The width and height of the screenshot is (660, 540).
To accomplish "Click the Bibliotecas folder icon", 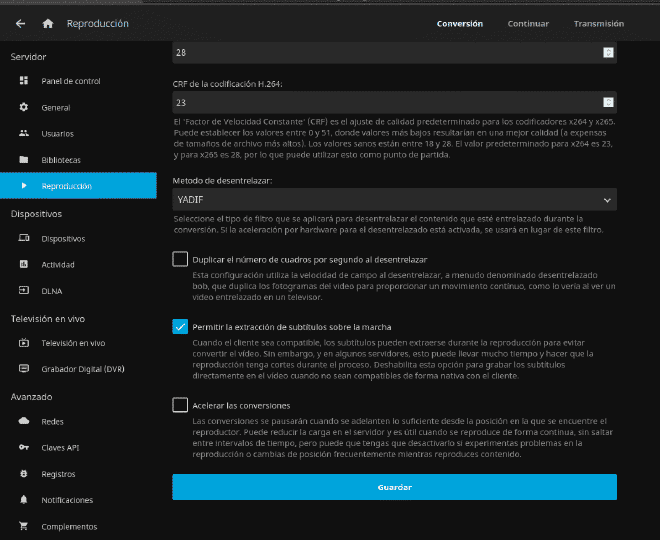I will (x=24, y=160).
